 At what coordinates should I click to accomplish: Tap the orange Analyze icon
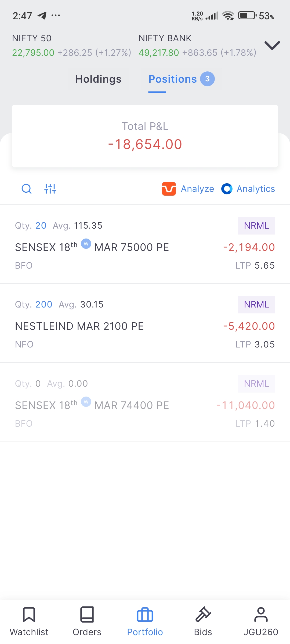169,189
